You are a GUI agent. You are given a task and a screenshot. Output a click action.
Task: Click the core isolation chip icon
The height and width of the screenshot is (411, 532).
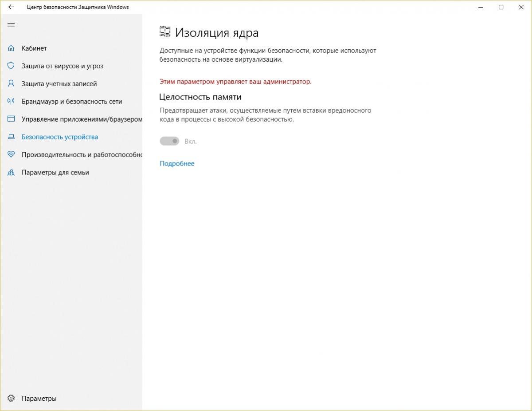click(x=165, y=32)
